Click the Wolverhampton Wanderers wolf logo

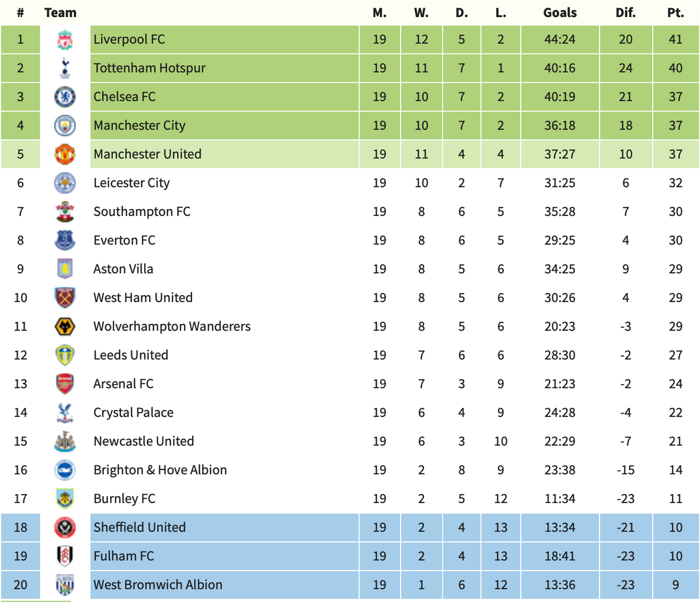[x=65, y=327]
